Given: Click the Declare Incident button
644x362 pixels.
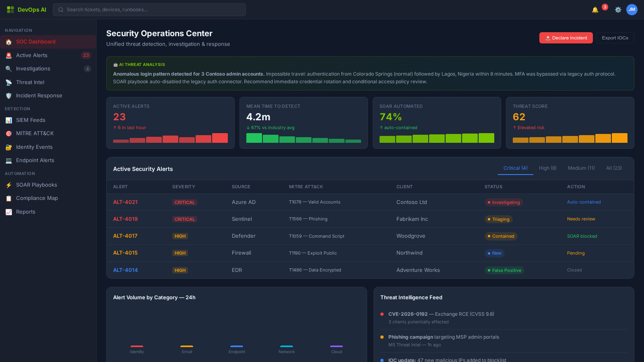Looking at the screenshot, I should tap(566, 37).
